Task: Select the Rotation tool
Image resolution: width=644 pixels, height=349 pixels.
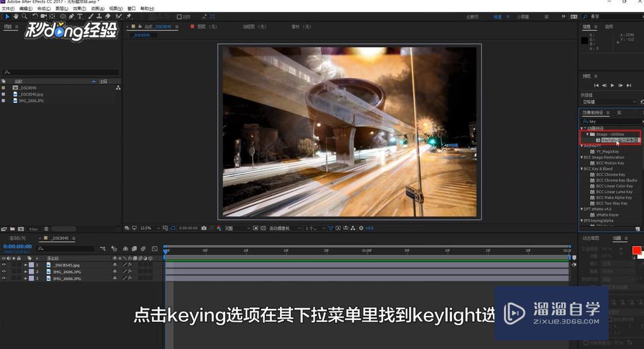Action: click(35, 16)
